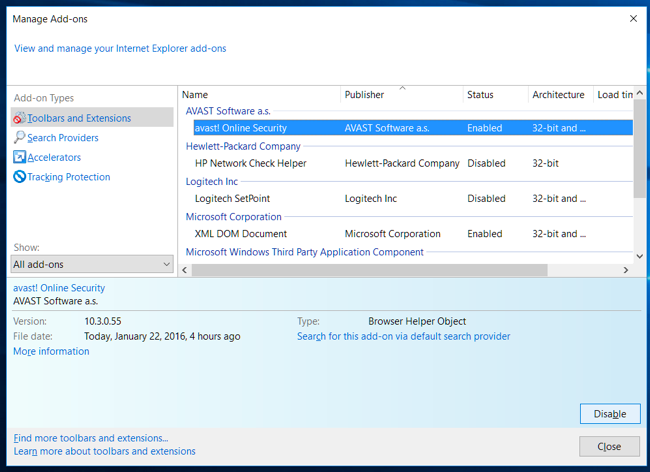The width and height of the screenshot is (650, 472).
Task: Click the vertical scrollbar up arrow
Action: pos(640,93)
